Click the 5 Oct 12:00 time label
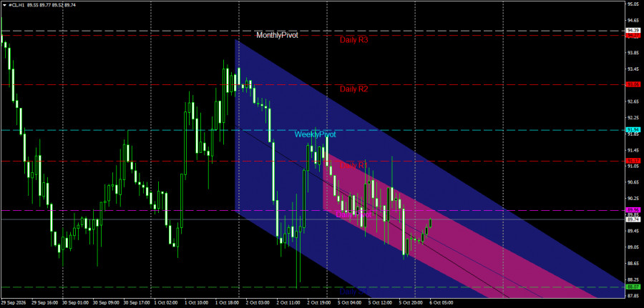The width and height of the screenshot is (644, 308). [x=379, y=303]
